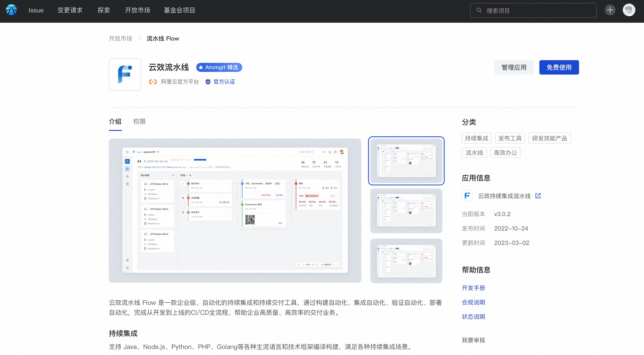Open 开放市场 in the top navigation
The image size is (644, 355).
point(137,10)
